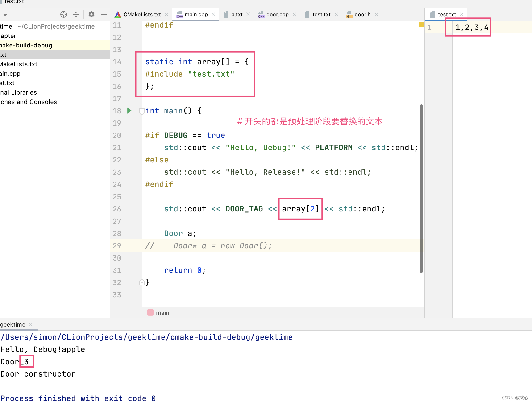Close the geektime run tab
532x402 pixels.
[x=31, y=325]
